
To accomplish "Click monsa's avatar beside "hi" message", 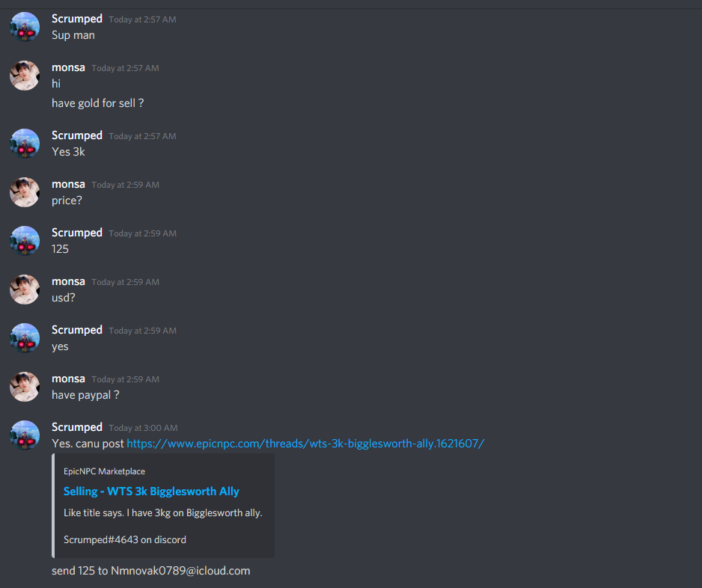I will tap(25, 76).
